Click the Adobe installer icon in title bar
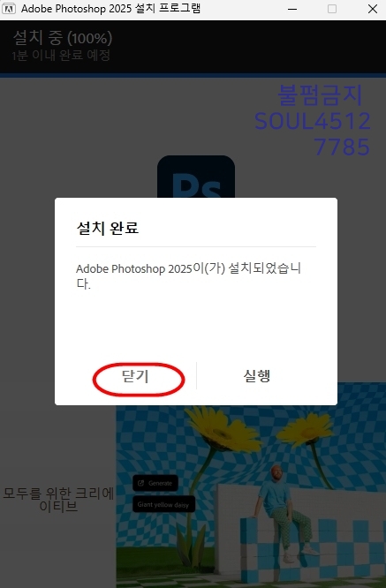The width and height of the screenshot is (386, 588). pos(9,9)
